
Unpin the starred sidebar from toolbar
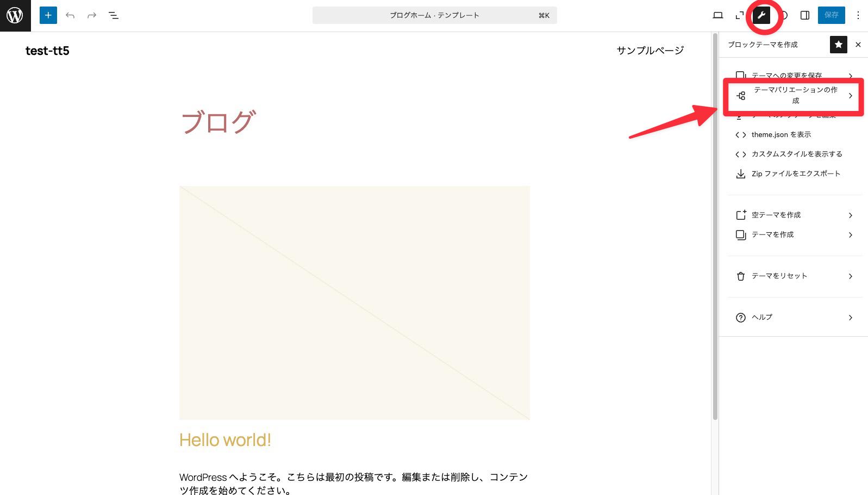click(x=838, y=45)
